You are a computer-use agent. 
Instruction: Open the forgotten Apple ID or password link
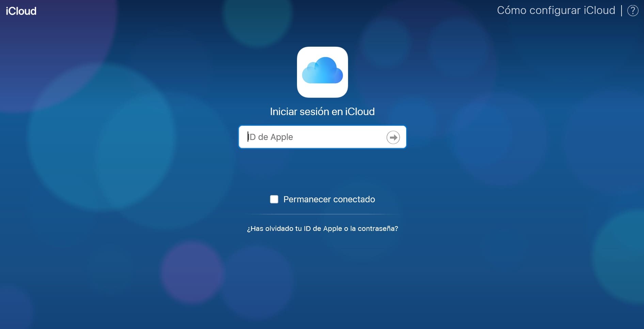point(322,229)
